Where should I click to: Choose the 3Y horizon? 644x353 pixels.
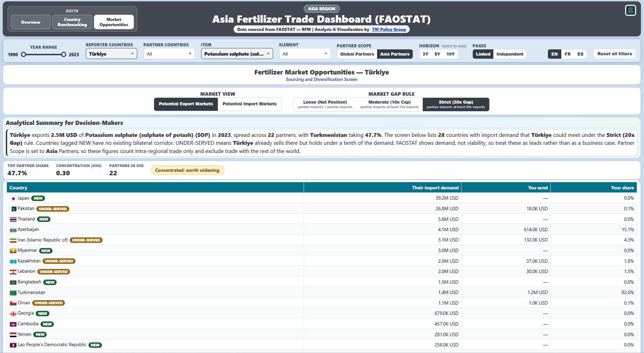pyautogui.click(x=425, y=54)
